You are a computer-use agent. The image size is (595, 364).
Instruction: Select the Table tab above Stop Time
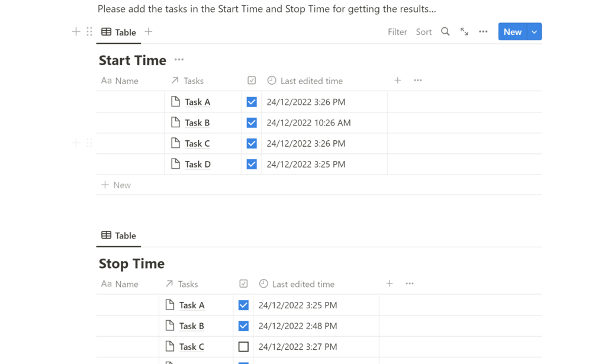pyautogui.click(x=119, y=236)
